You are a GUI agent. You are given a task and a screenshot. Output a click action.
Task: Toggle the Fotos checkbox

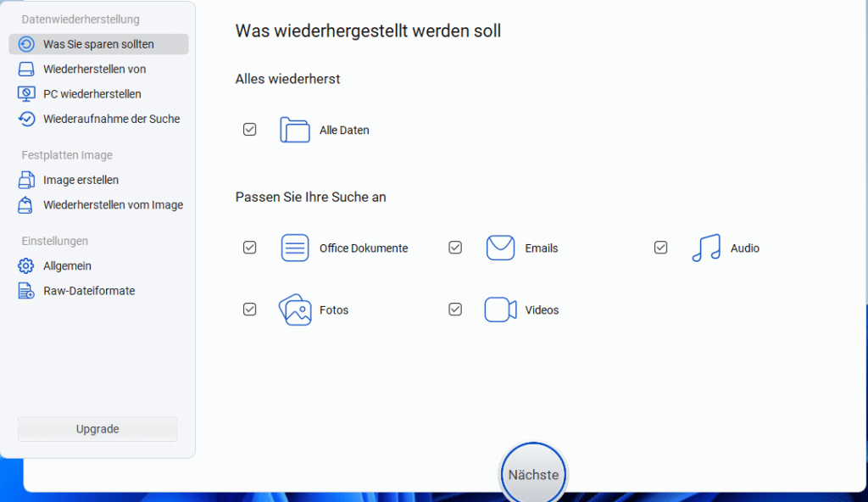pos(249,310)
